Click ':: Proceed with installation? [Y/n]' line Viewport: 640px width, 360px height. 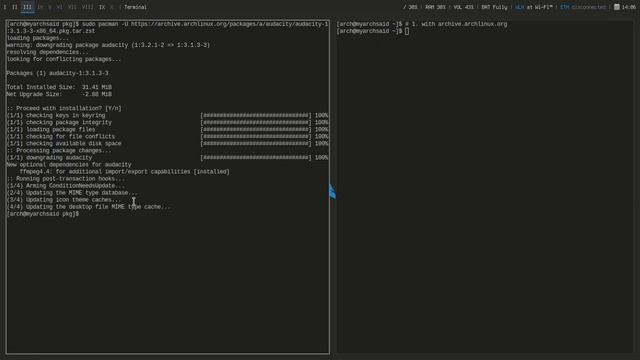pyautogui.click(x=64, y=108)
